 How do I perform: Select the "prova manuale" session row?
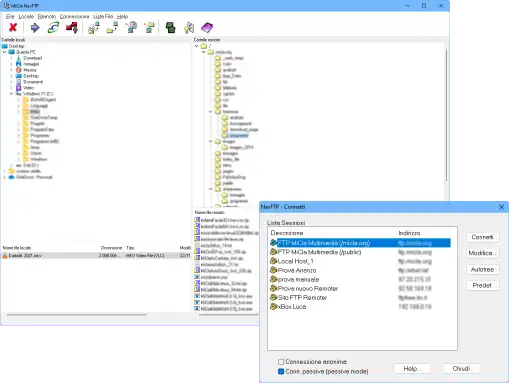(x=360, y=279)
